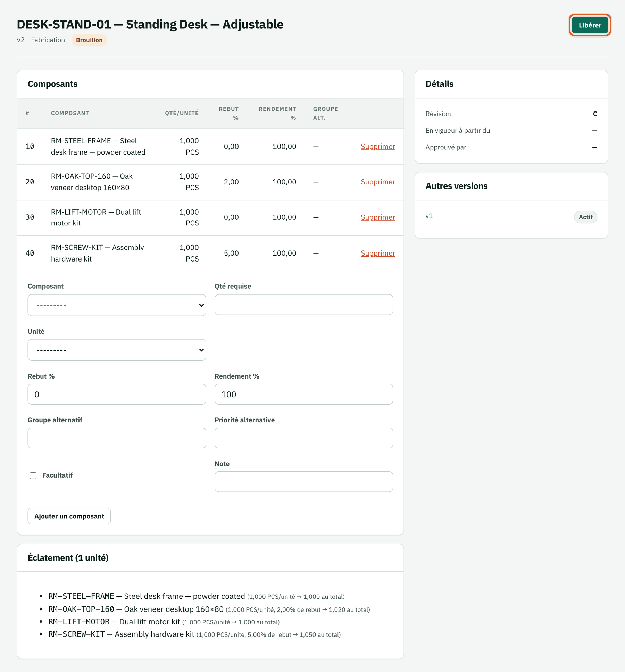This screenshot has width=625, height=672.
Task: Click the Priorité alternative field
Action: click(x=304, y=438)
